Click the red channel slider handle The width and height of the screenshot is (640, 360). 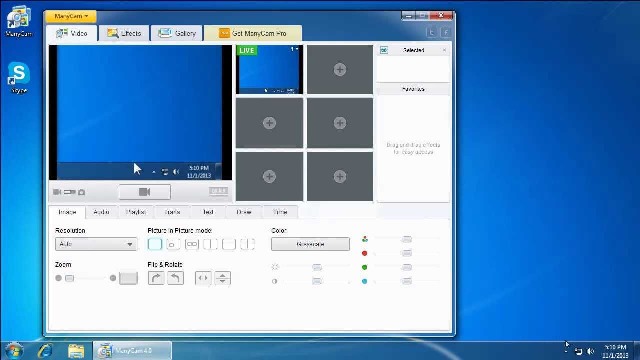pos(407,253)
